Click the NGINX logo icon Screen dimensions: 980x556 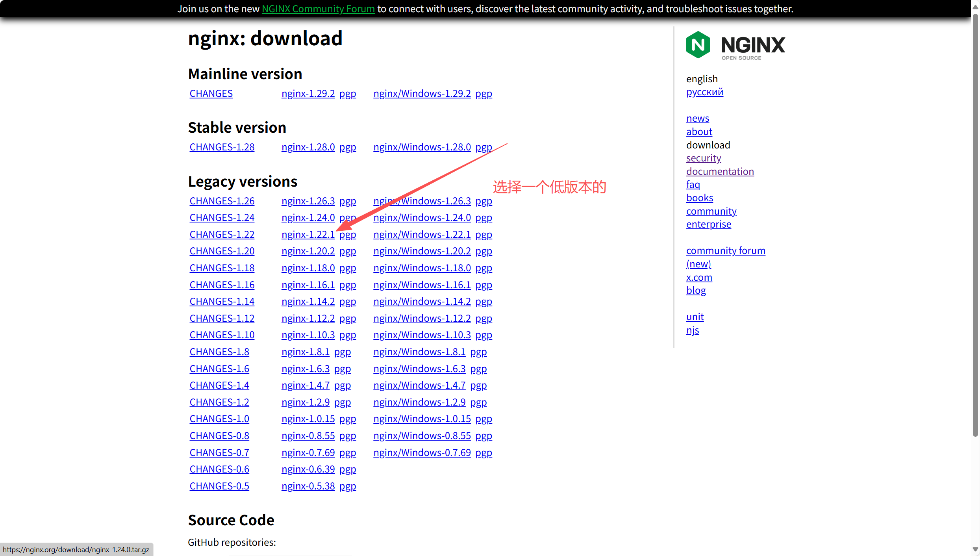point(698,45)
